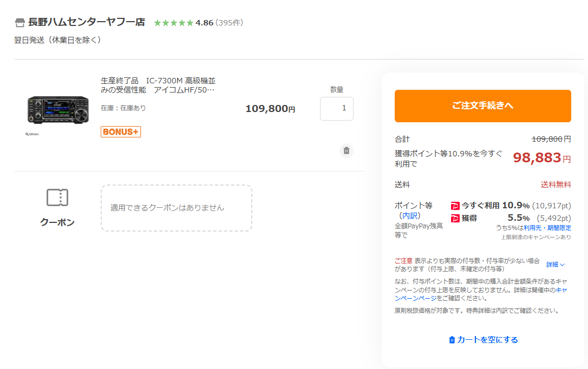588x369 pixels.
Task: Click the green star rating icons
Action: (x=173, y=23)
